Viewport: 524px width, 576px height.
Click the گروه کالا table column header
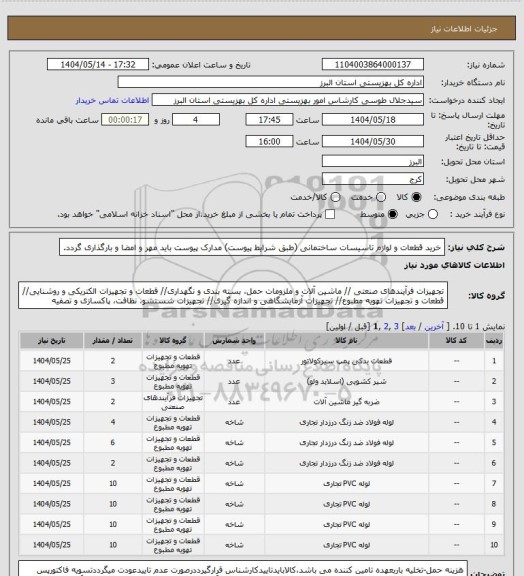tap(173, 341)
